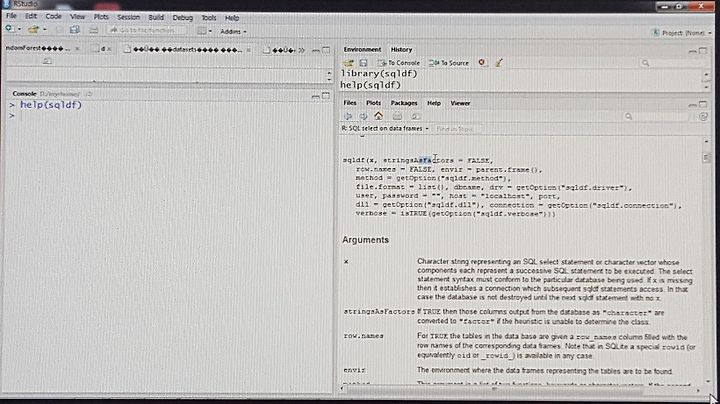Open the Addins dropdown

pos(233,32)
